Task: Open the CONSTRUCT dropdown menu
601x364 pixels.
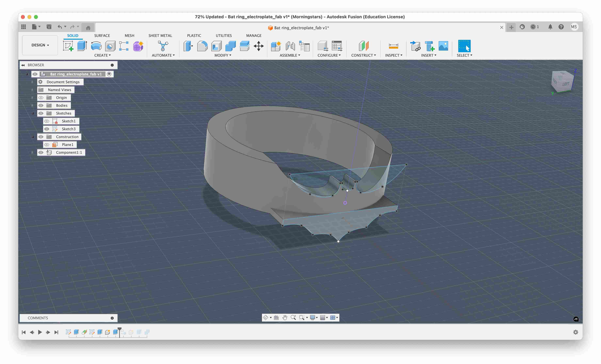Action: coord(363,55)
